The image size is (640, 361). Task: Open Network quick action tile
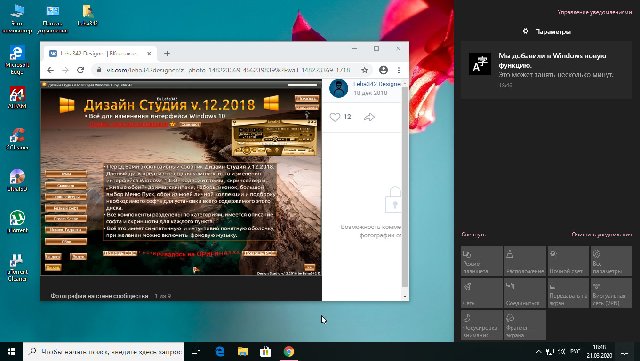[x=482, y=293]
